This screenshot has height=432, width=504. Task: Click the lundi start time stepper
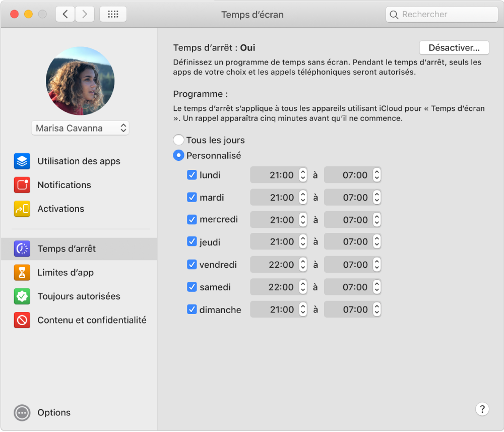(x=303, y=175)
